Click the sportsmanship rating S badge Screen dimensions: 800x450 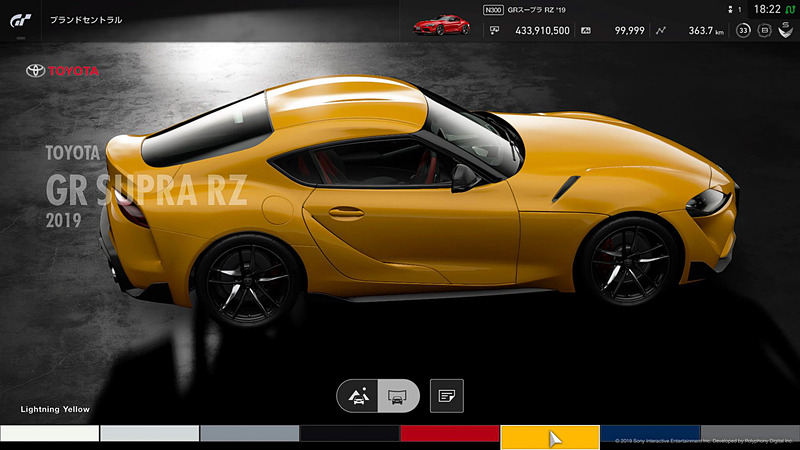[x=786, y=30]
